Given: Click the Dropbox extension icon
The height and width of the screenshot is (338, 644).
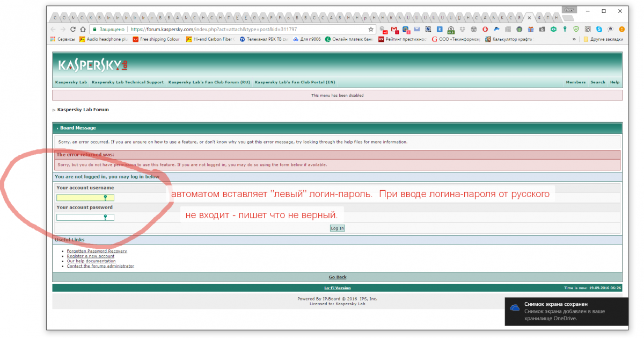Looking at the screenshot, I should tap(462, 30).
